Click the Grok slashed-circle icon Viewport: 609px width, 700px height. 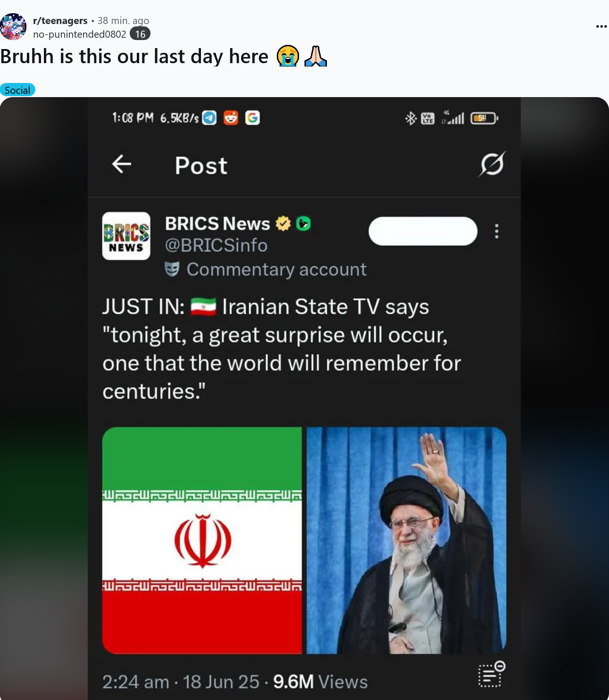click(492, 164)
